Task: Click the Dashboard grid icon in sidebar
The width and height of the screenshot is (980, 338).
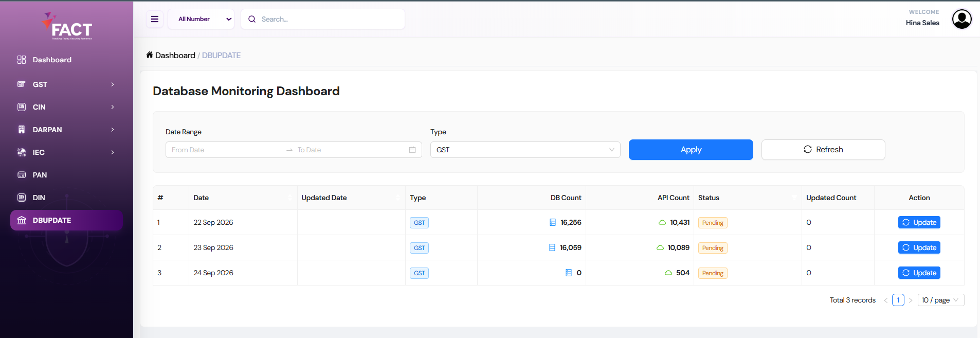Action: [x=22, y=60]
